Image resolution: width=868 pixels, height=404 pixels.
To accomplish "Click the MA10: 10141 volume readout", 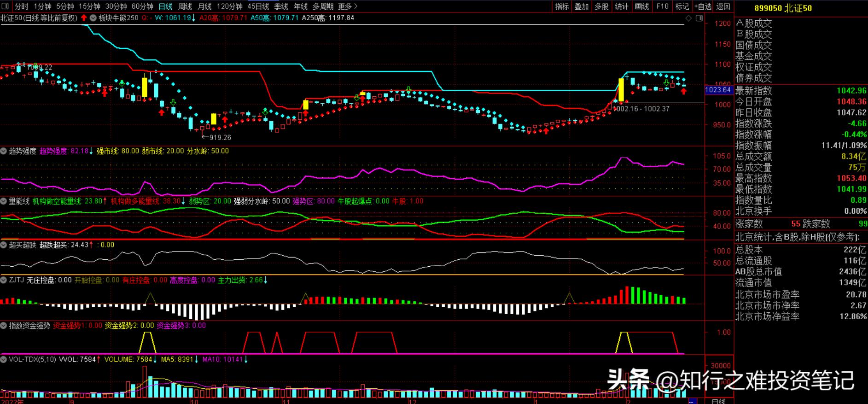I will 225,359.
